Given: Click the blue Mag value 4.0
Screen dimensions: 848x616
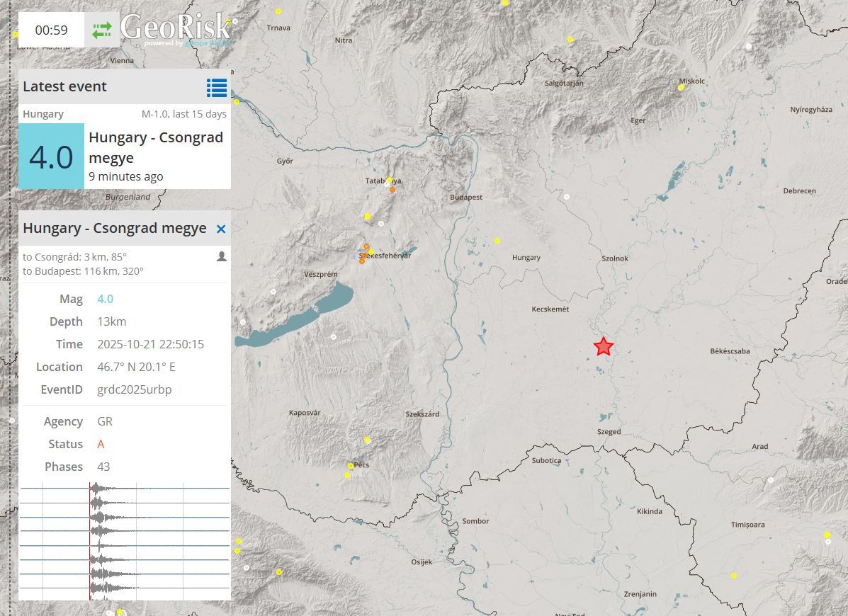Looking at the screenshot, I should 105,299.
